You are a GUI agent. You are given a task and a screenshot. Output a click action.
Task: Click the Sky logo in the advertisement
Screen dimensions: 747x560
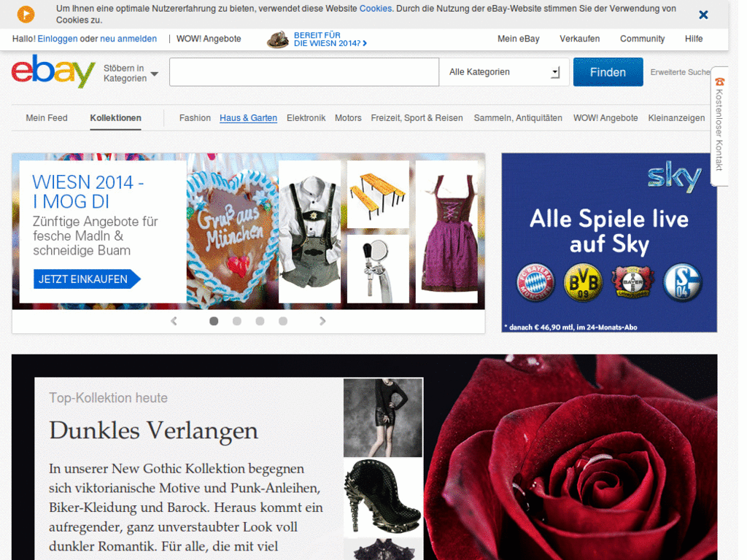(x=674, y=176)
